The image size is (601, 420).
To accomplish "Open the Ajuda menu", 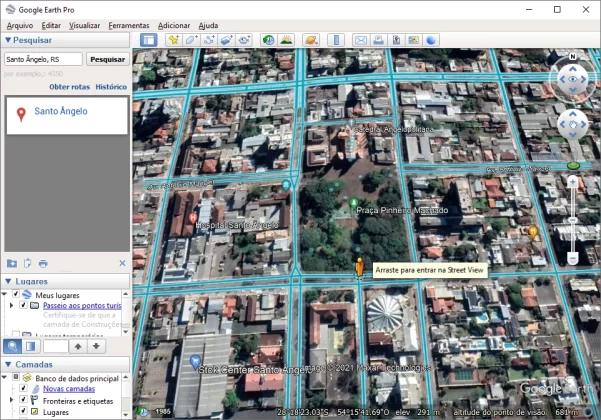I will tap(208, 25).
